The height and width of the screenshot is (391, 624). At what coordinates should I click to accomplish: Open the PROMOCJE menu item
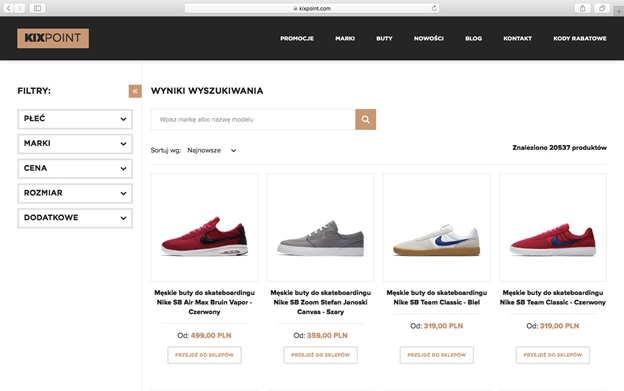(x=297, y=39)
